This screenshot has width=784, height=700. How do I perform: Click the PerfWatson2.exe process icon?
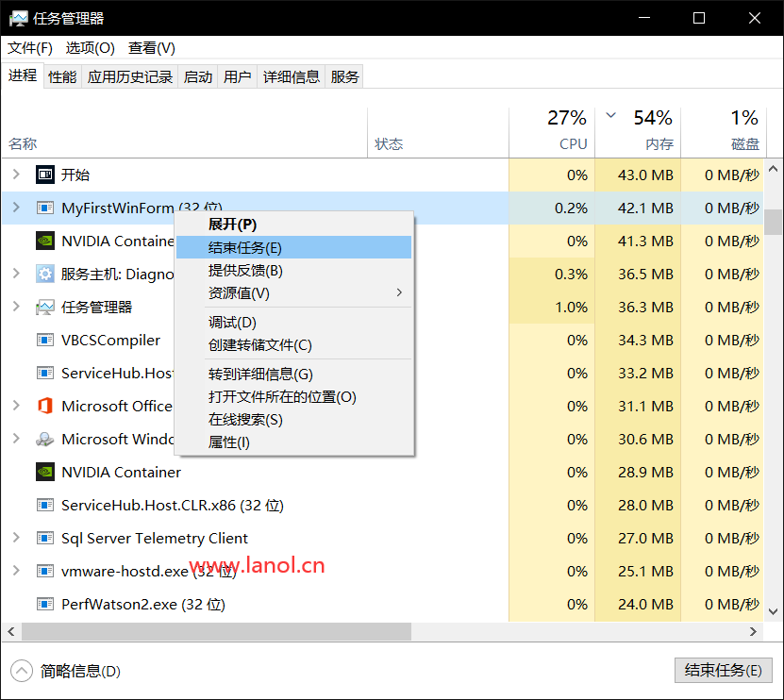coord(45,604)
